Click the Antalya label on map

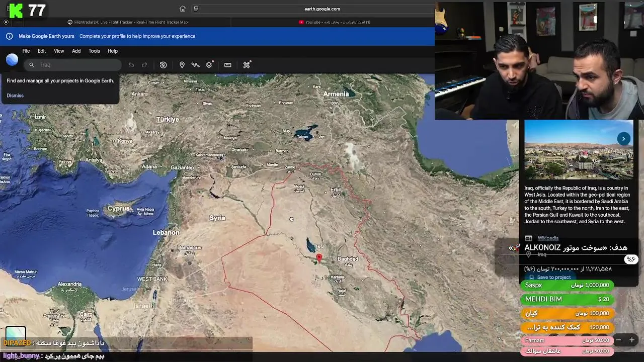click(94, 160)
